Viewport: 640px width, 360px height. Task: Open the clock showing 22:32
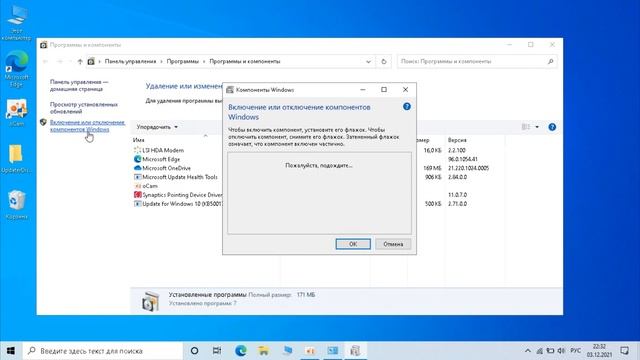tap(600, 351)
